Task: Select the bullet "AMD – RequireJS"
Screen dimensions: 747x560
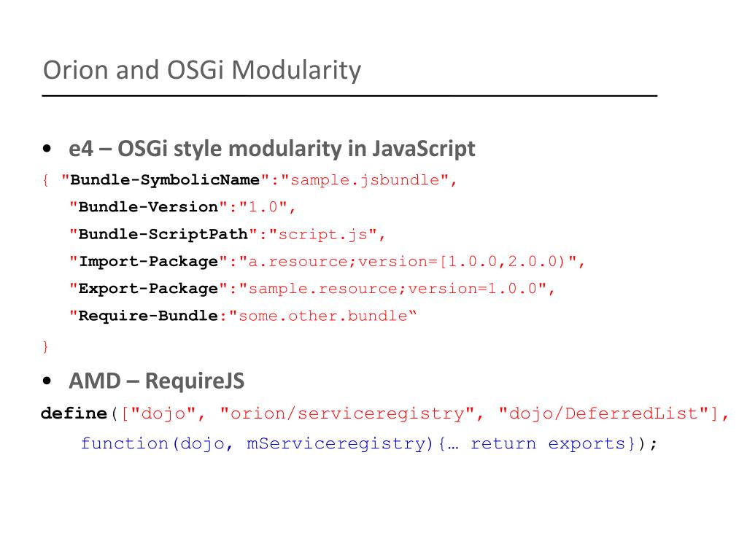Action: pos(157,381)
